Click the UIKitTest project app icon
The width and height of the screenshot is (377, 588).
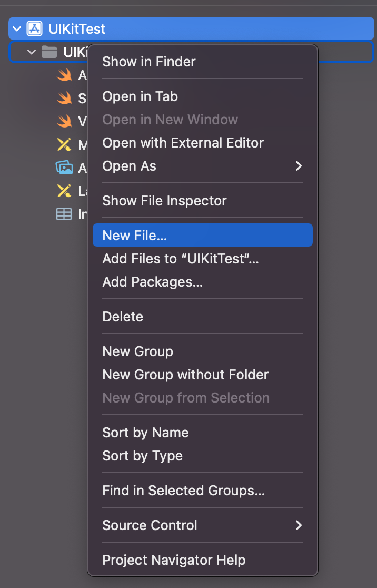34,29
